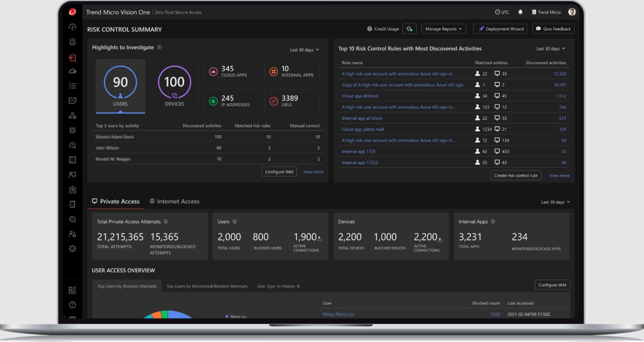Image resolution: width=644 pixels, height=342 pixels.
Task: Click the Create risk control rule button
Action: (x=515, y=176)
